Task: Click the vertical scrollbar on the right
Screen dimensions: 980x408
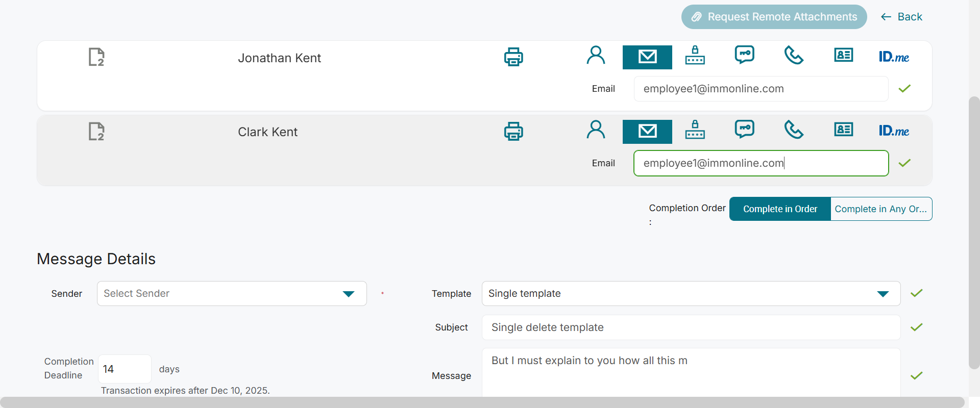Action: click(974, 232)
